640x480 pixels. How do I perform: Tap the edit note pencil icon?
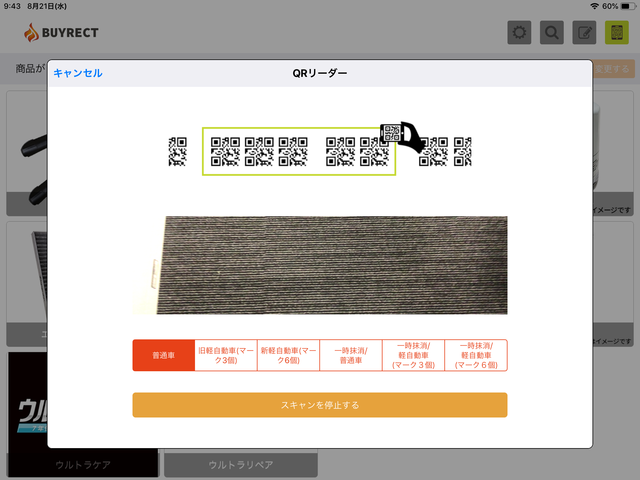(x=584, y=32)
